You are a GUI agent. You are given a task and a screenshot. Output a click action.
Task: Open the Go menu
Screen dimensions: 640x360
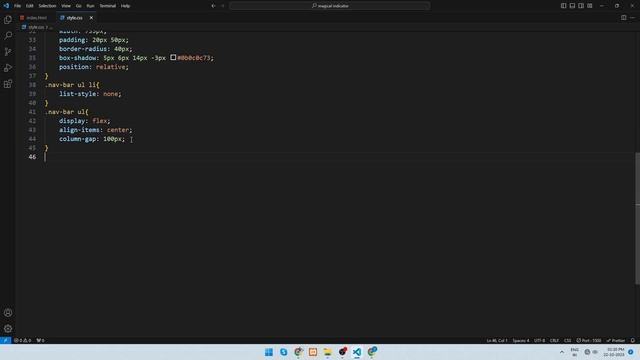pyautogui.click(x=78, y=6)
